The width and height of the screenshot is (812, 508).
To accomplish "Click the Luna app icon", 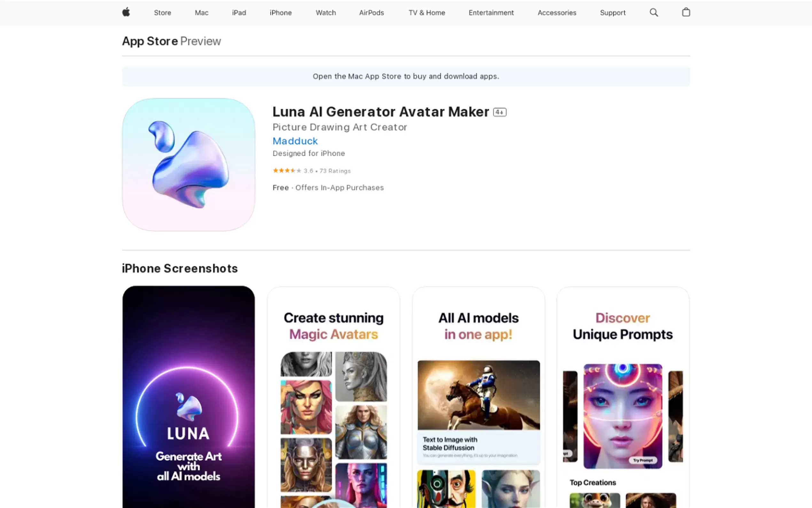I will (188, 165).
